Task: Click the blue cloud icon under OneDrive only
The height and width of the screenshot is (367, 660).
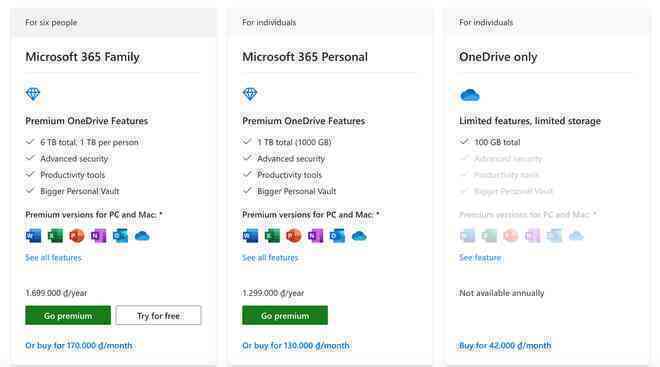Action: click(x=470, y=95)
